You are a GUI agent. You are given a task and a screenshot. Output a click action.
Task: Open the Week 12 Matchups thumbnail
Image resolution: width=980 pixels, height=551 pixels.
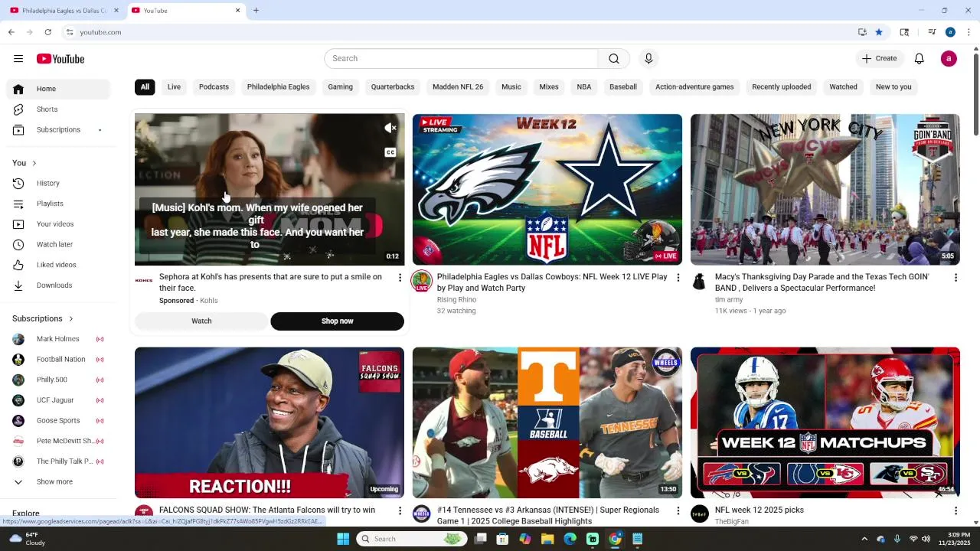point(825,422)
